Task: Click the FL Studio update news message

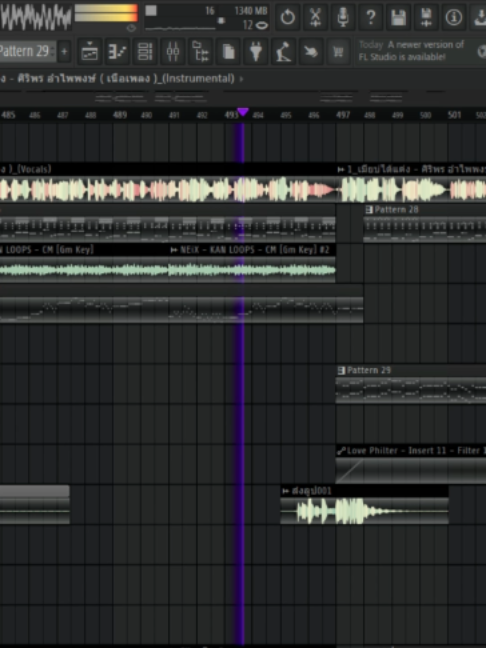Action: coord(411,50)
